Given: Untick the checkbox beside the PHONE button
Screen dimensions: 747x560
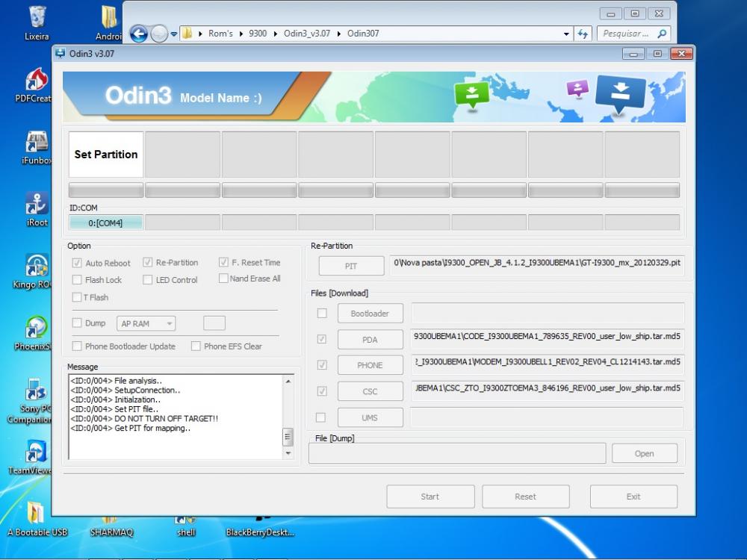Looking at the screenshot, I should tap(322, 365).
